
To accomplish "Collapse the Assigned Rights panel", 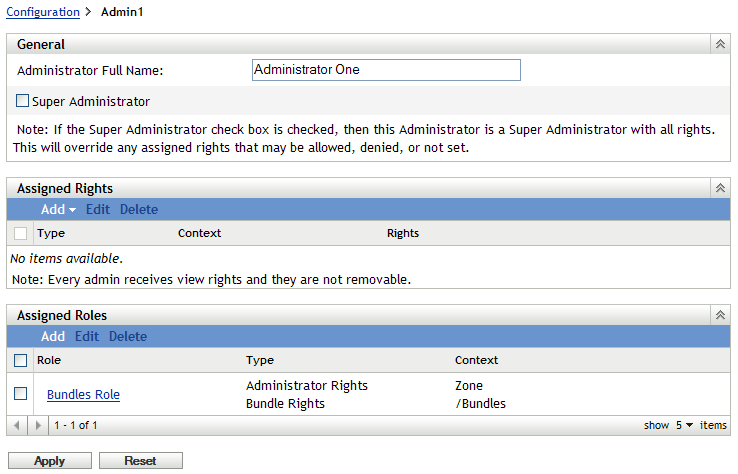I will pyautogui.click(x=719, y=188).
